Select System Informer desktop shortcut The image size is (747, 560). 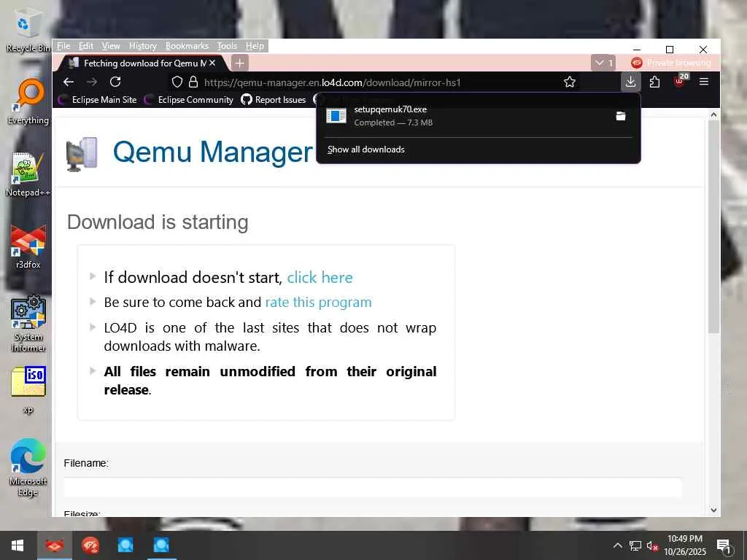(28, 324)
